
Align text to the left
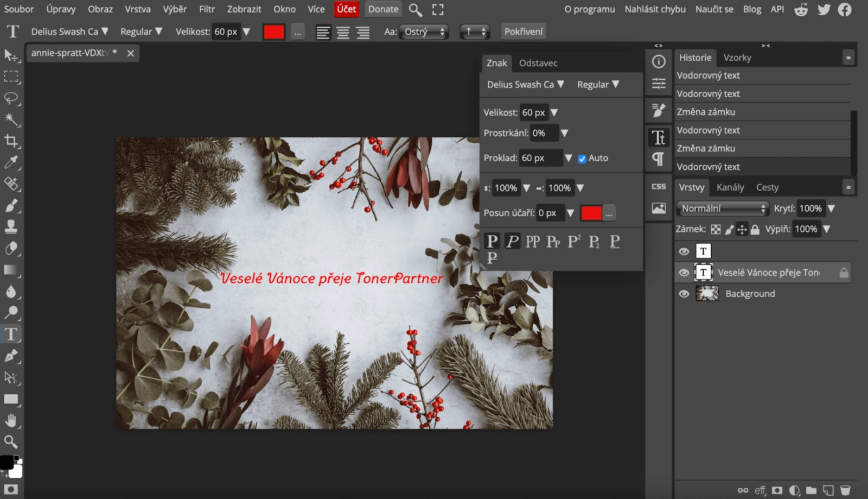pos(323,33)
